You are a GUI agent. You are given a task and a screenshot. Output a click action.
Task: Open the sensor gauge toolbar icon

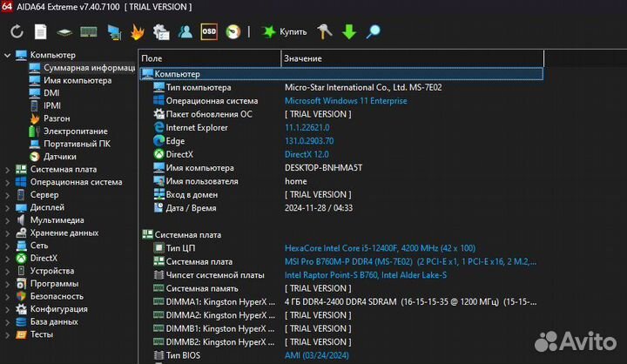click(233, 31)
